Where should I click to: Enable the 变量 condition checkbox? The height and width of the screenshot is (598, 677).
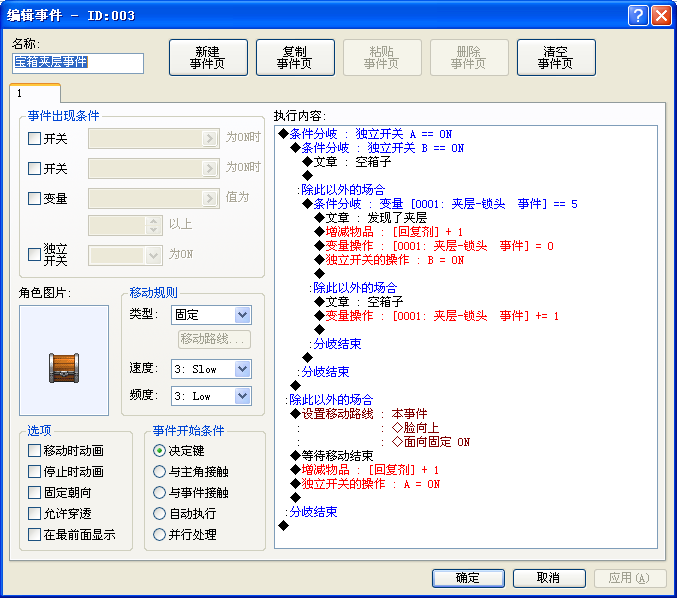[x=35, y=199]
